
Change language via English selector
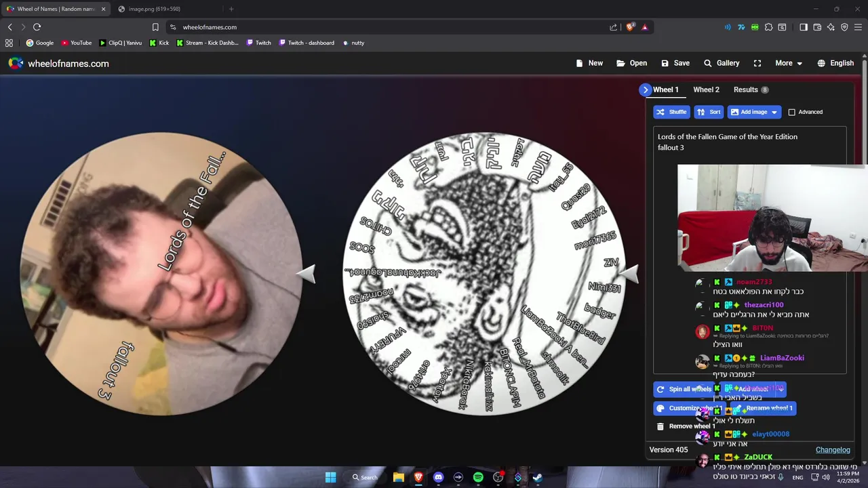pos(835,63)
